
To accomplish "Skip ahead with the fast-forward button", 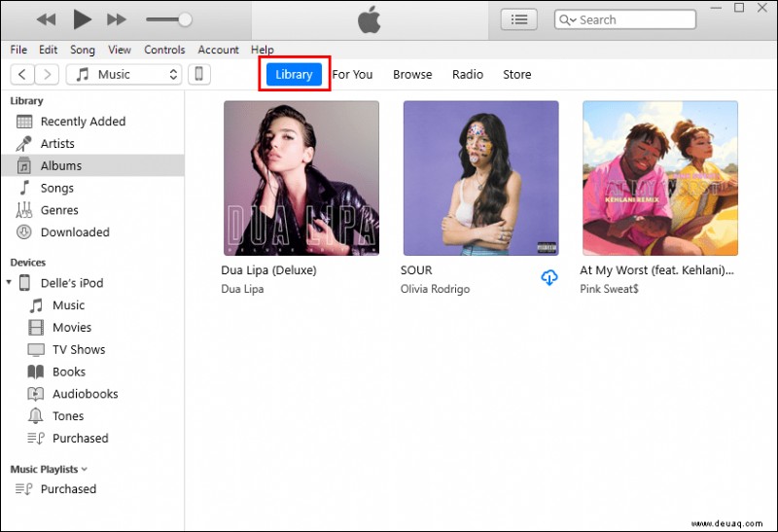I will coord(117,19).
